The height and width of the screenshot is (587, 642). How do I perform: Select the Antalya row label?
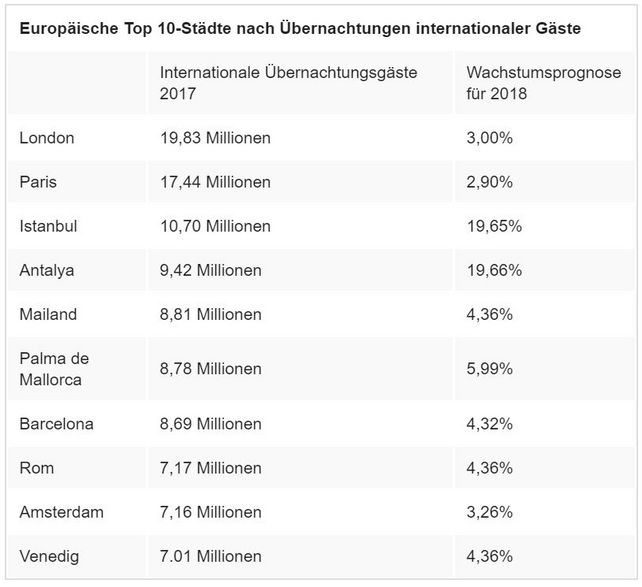(47, 270)
